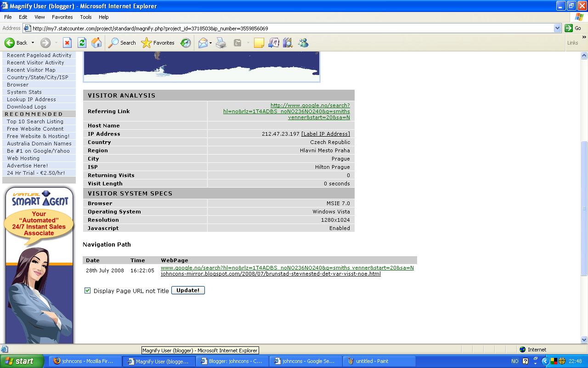Open the Search magnifier in the toolbar
This screenshot has height=368, width=588.
(122, 43)
